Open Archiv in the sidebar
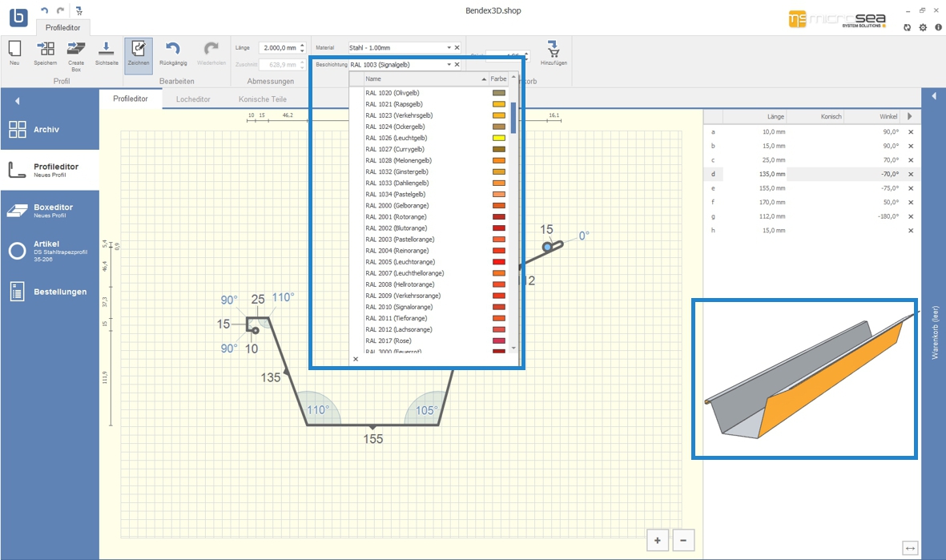This screenshot has height=560, width=946. [x=50, y=129]
